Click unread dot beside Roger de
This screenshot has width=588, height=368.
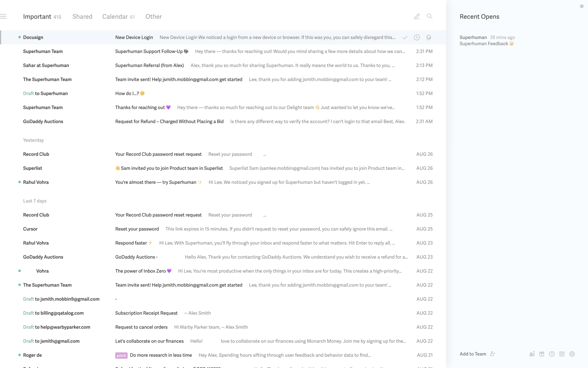tap(20, 355)
